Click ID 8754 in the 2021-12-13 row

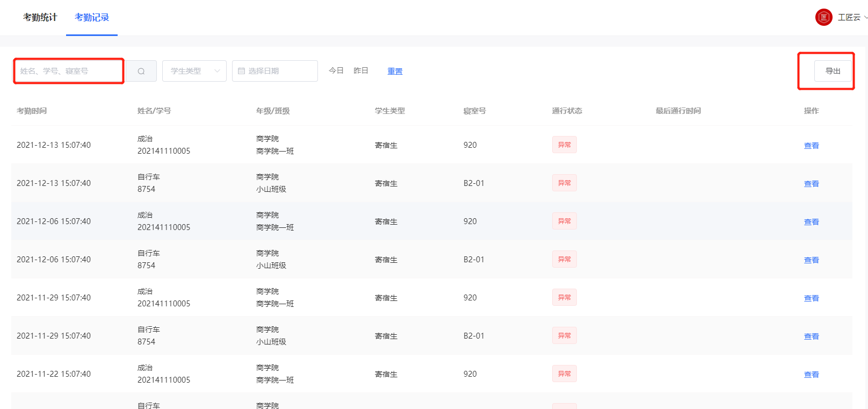tap(146, 189)
